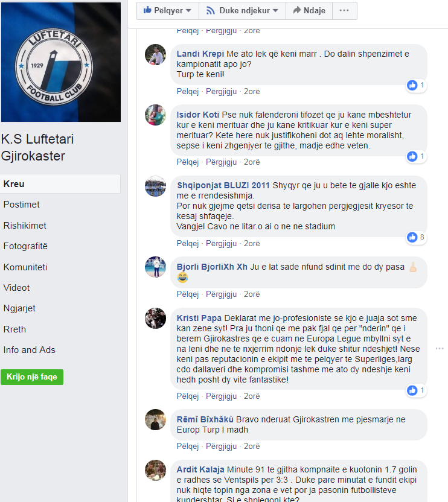
Task: Click Pëlqej under Isidor Koti's comment
Action: point(188,162)
